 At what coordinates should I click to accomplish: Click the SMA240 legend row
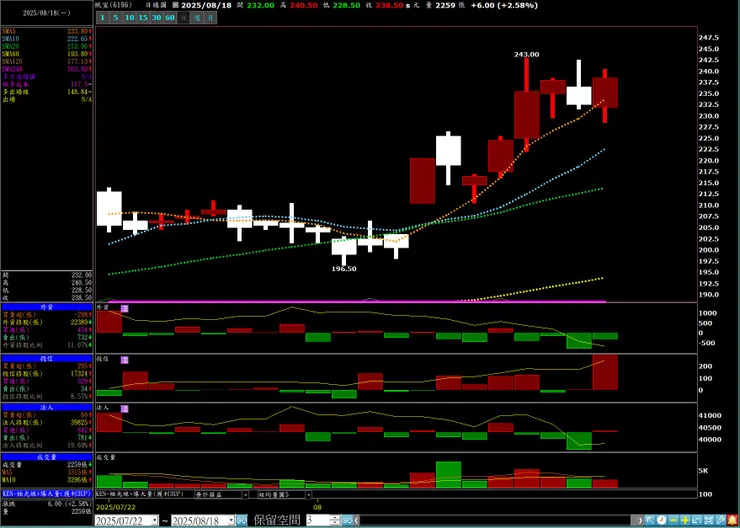point(47,69)
